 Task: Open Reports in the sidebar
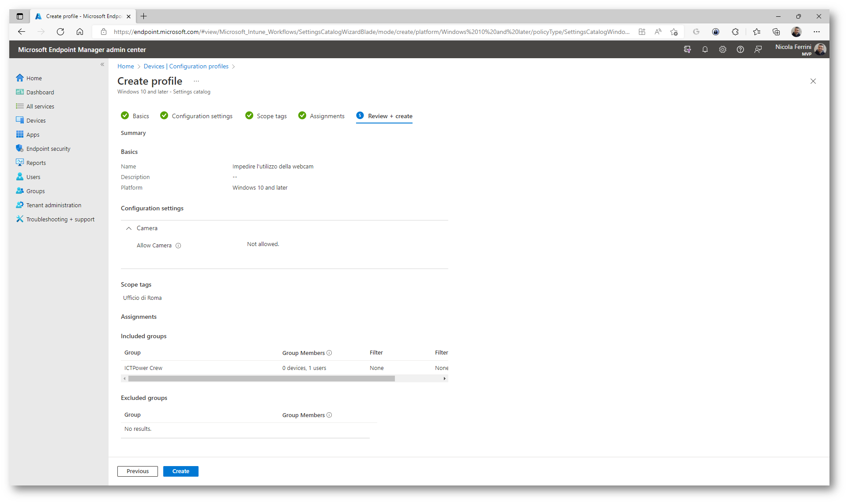pyautogui.click(x=31, y=163)
